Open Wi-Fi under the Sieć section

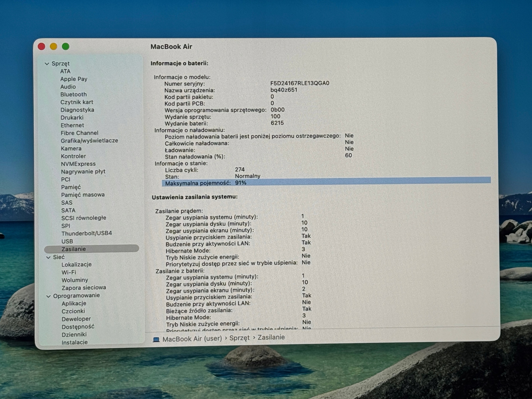coord(69,272)
